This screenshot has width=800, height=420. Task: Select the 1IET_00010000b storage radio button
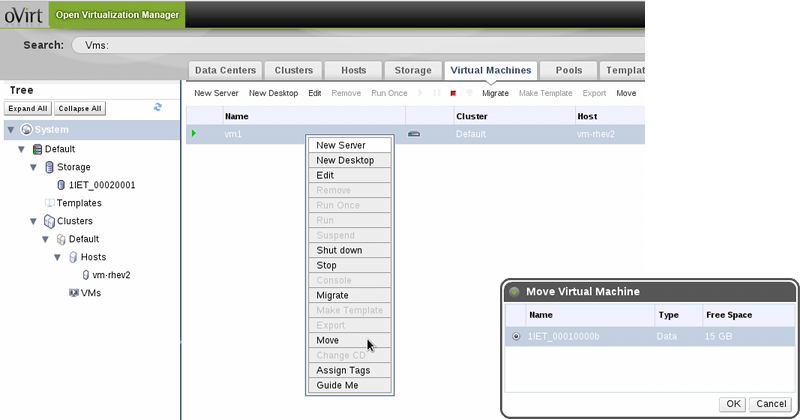click(516, 337)
